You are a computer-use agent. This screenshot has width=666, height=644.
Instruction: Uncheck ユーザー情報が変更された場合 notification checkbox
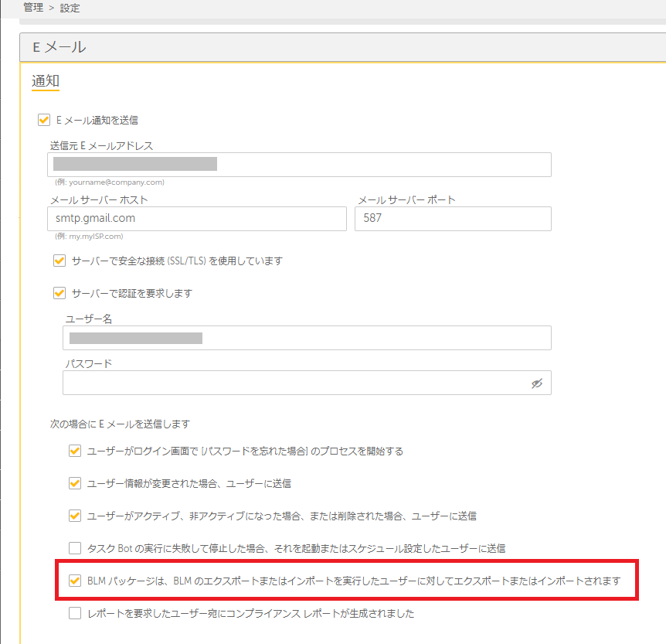75,483
